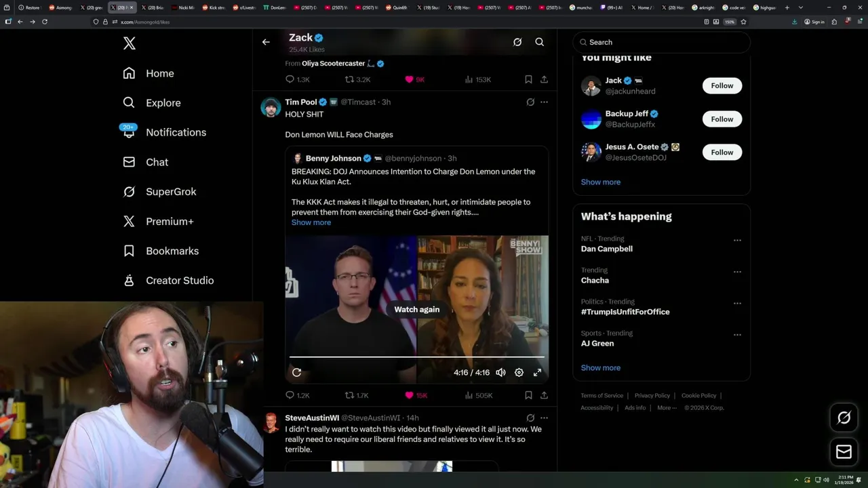Open Tim Pool's profile avatar
The image size is (868, 488).
(x=271, y=107)
